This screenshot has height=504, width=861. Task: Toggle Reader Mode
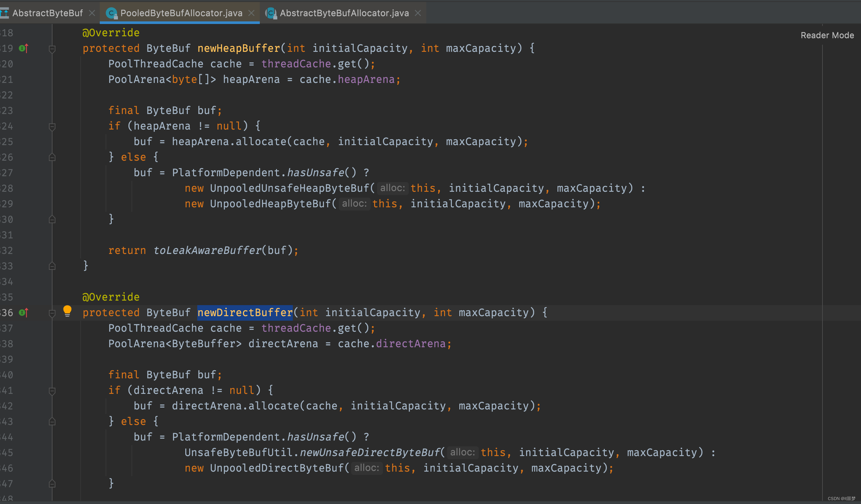click(827, 35)
